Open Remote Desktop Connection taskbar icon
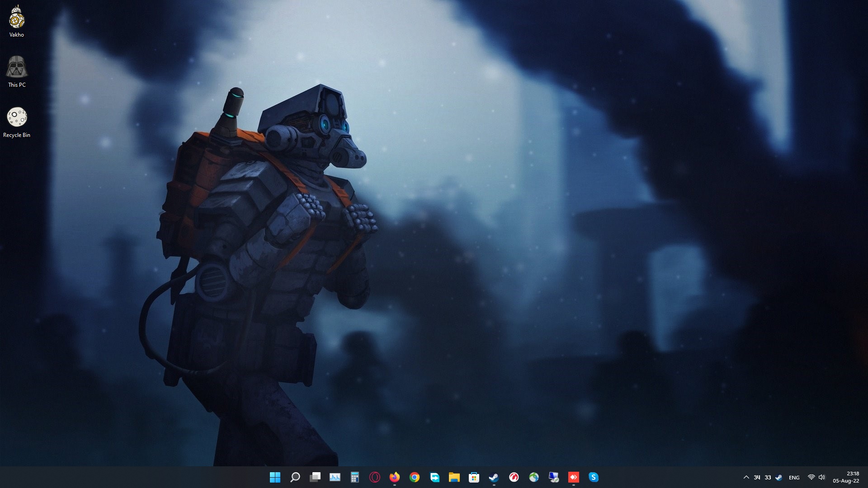868x488 pixels. click(x=554, y=477)
